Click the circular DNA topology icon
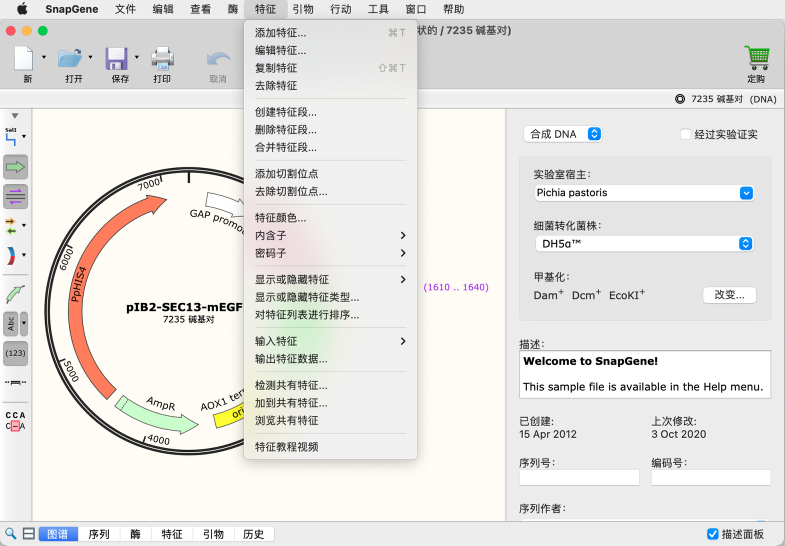785x546 pixels. point(679,99)
